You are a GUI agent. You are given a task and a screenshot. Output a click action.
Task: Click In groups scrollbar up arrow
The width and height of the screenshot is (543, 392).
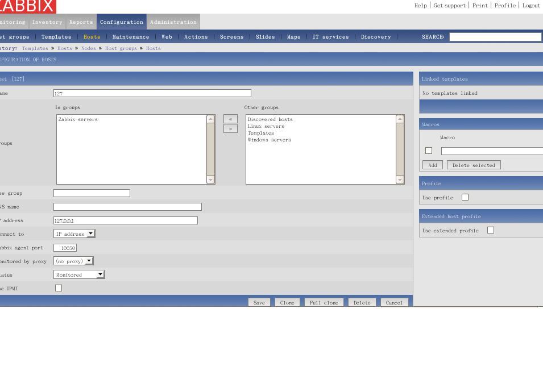pos(210,119)
